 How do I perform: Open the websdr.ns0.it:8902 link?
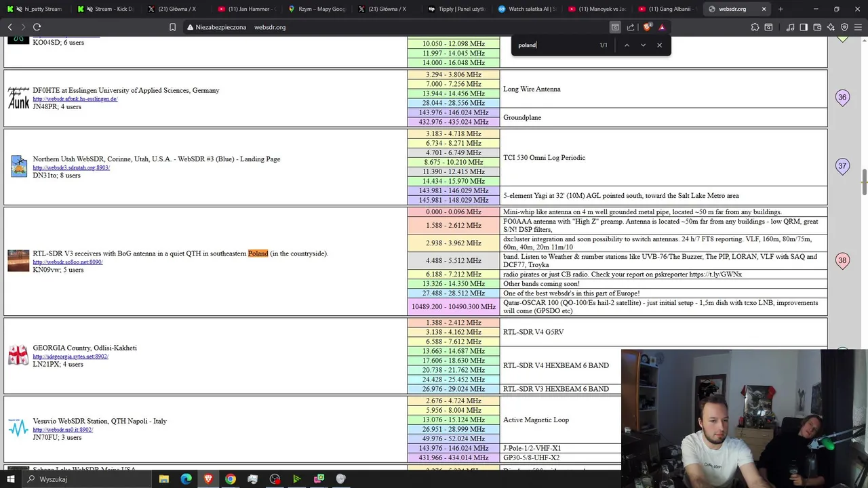click(x=63, y=430)
